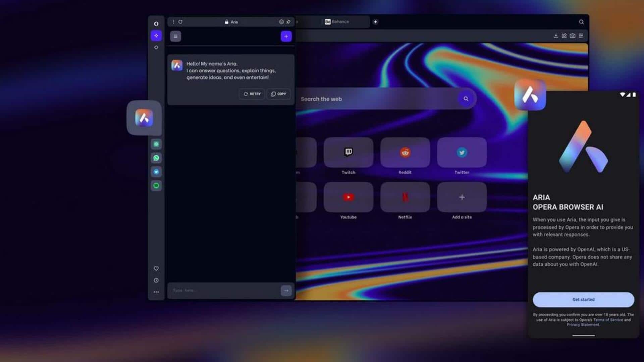Send the Aria chat message

pos(286,291)
